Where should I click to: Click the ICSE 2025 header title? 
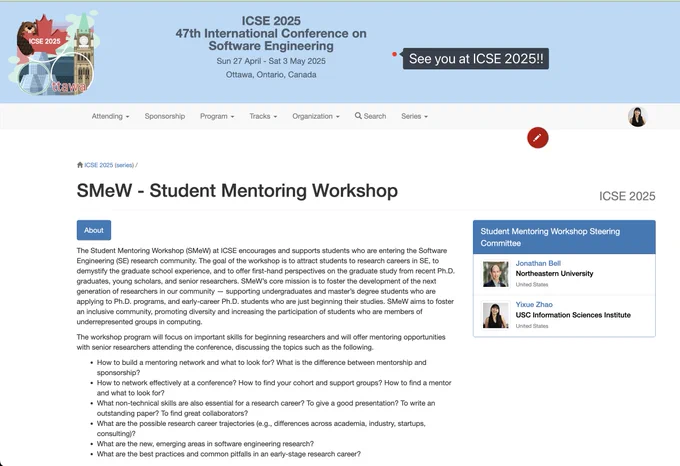coord(271,21)
